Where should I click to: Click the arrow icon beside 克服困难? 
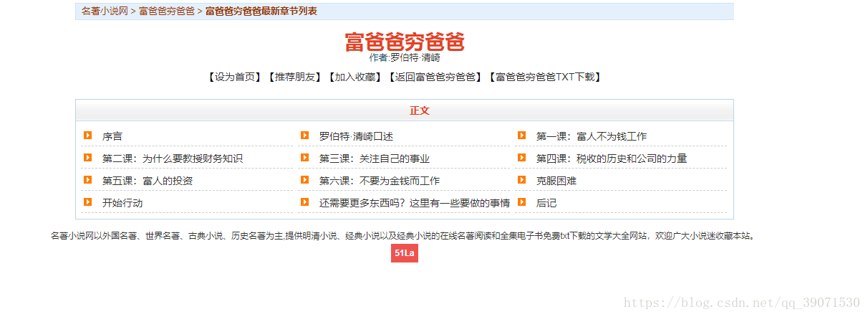pos(521,179)
